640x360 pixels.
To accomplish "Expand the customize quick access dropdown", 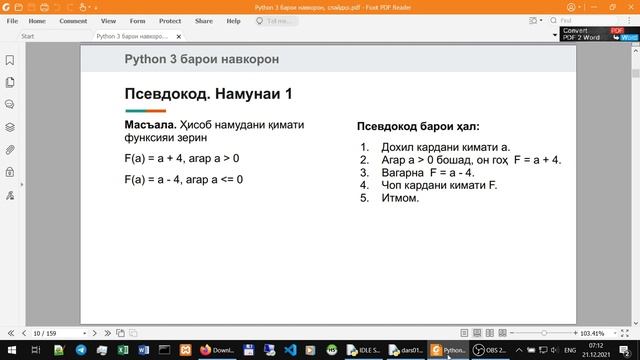I will (96, 8).
